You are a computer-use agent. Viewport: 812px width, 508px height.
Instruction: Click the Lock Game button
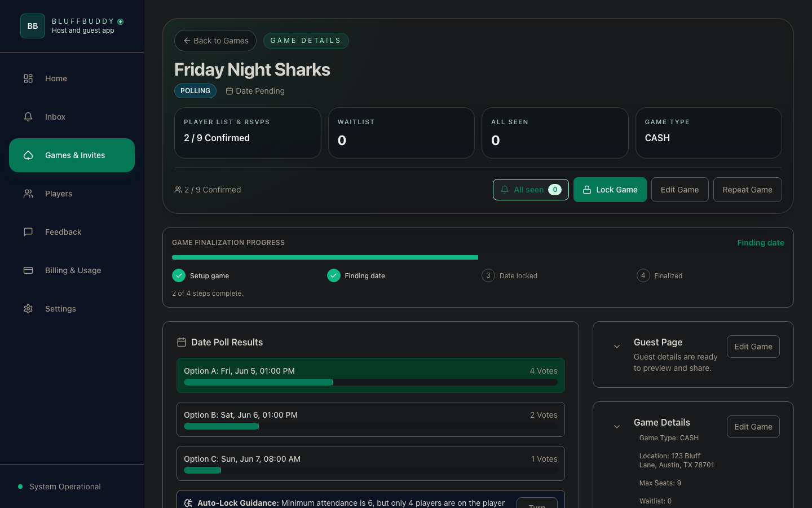[x=610, y=190]
